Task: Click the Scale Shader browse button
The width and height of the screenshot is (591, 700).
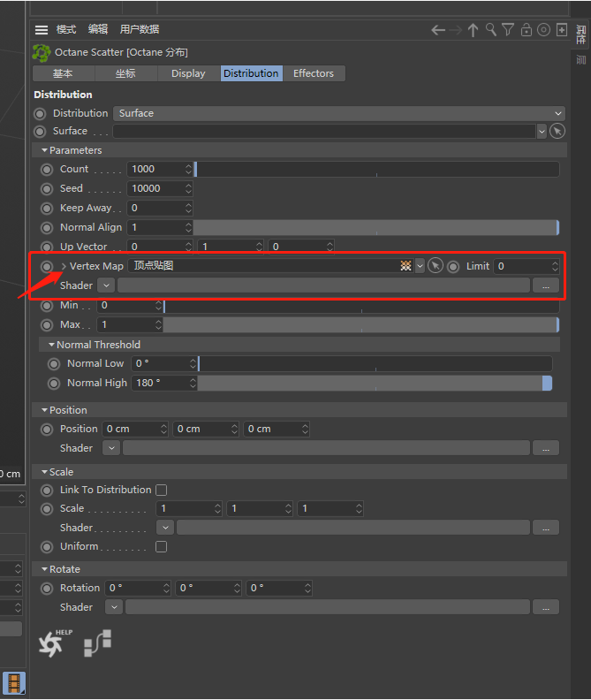Action: [x=546, y=528]
